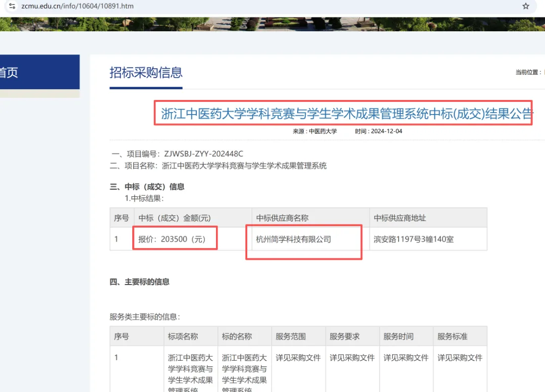This screenshot has height=392, width=545.
Task: Select the 二、项目名称 line
Action: [x=219, y=166]
